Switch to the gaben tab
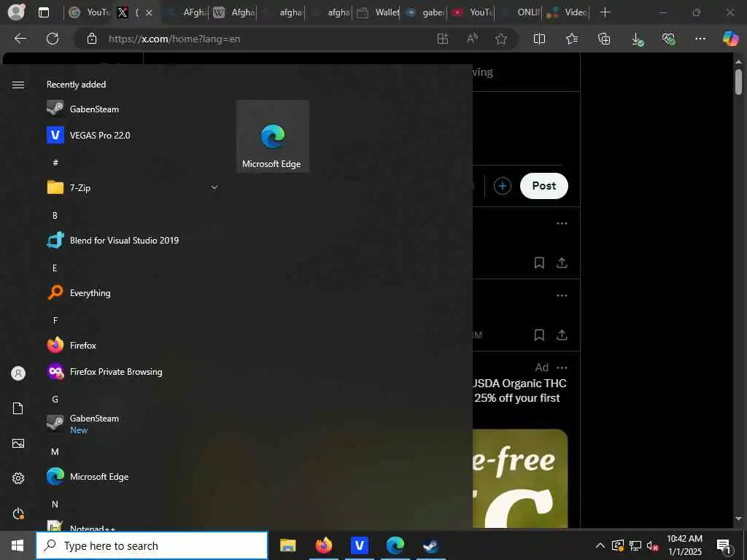The width and height of the screenshot is (747, 560). pyautogui.click(x=424, y=12)
